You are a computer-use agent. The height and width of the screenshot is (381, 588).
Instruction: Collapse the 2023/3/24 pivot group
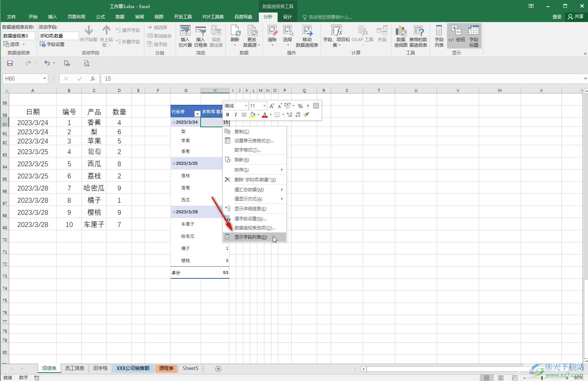coord(174,122)
